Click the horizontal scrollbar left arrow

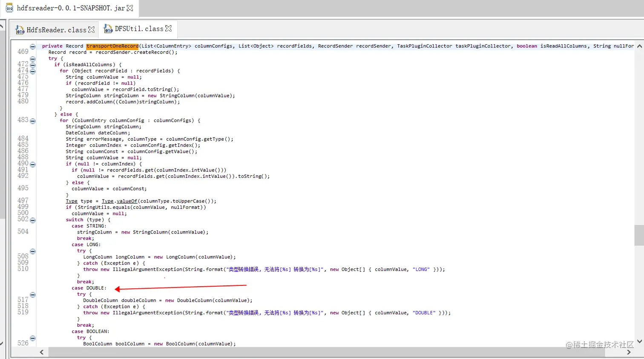42,352
